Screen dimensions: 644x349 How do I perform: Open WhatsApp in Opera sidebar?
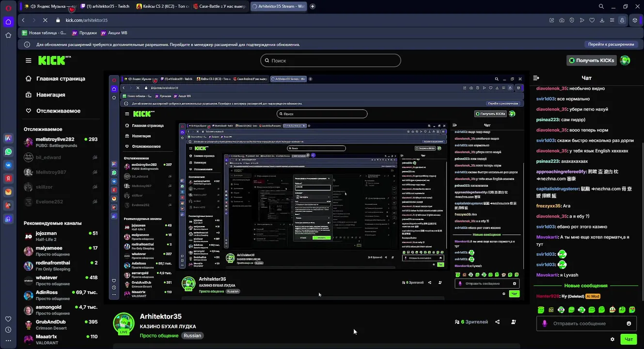[8, 152]
